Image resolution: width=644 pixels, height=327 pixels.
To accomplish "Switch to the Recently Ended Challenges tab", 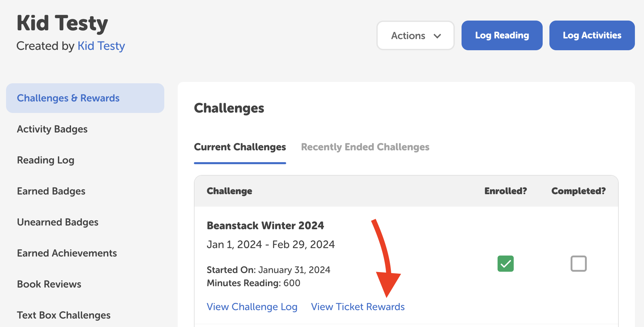I will [365, 147].
